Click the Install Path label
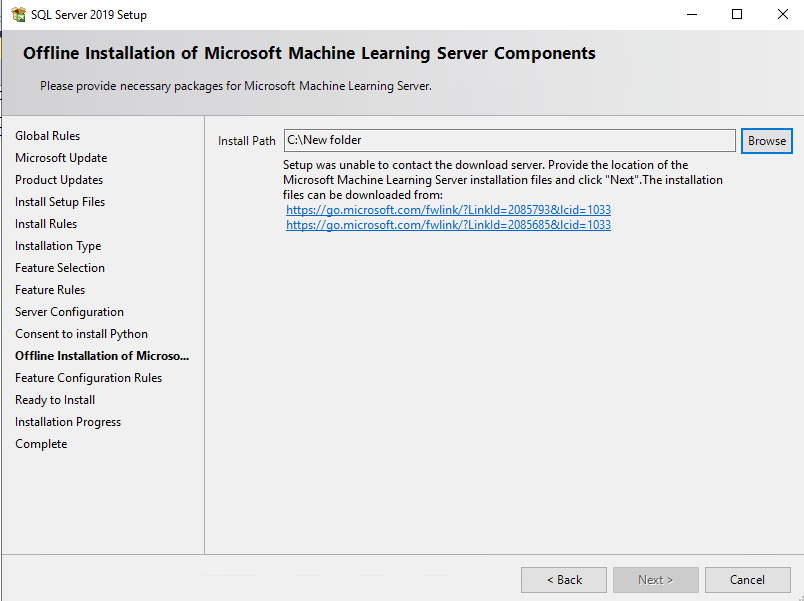This screenshot has width=804, height=601. coord(247,141)
